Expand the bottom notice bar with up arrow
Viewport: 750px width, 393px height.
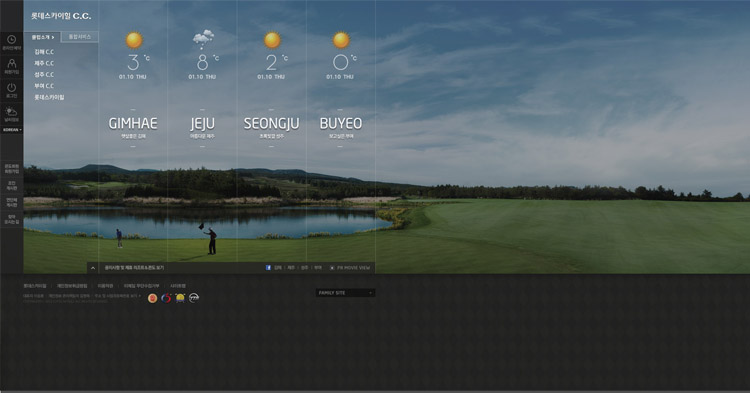93,268
